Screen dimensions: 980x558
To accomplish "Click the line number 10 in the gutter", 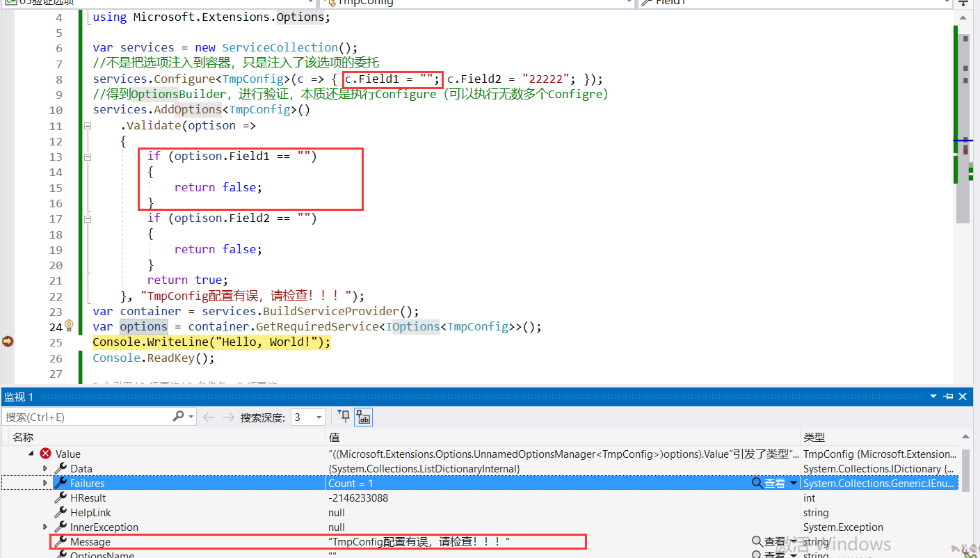I will point(56,110).
